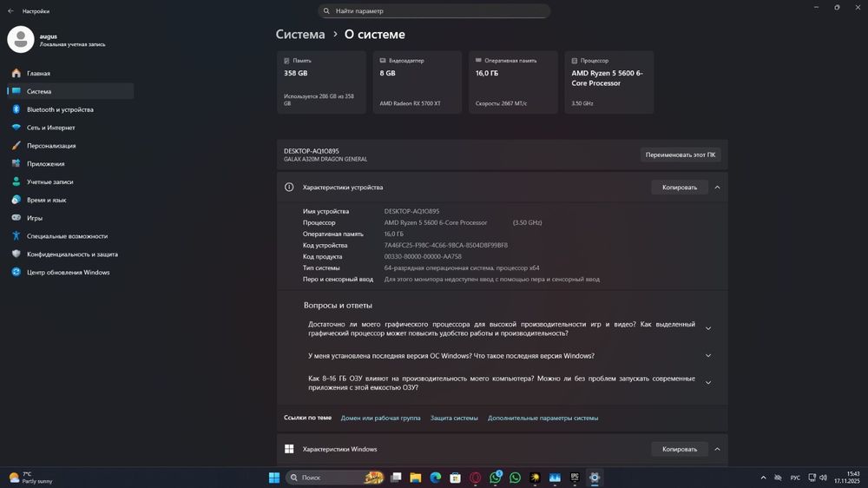
Task: Open the Partly sunny weather widget
Action: click(x=30, y=478)
